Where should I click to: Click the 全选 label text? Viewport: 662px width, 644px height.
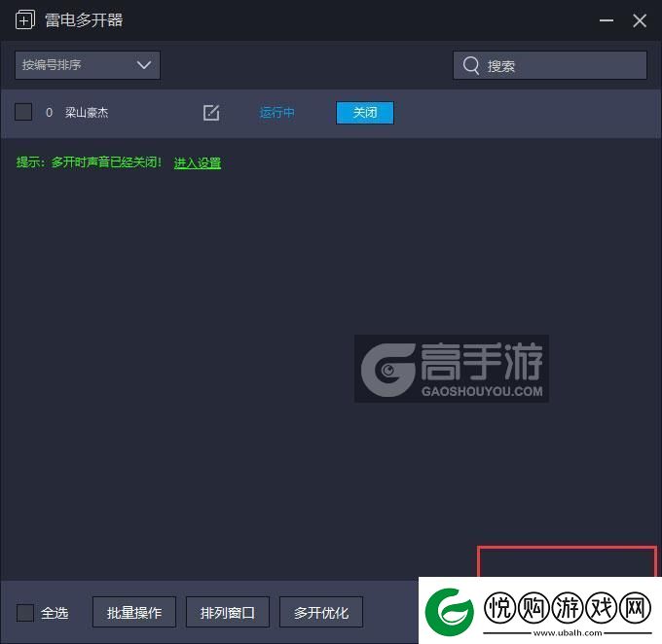(55, 613)
